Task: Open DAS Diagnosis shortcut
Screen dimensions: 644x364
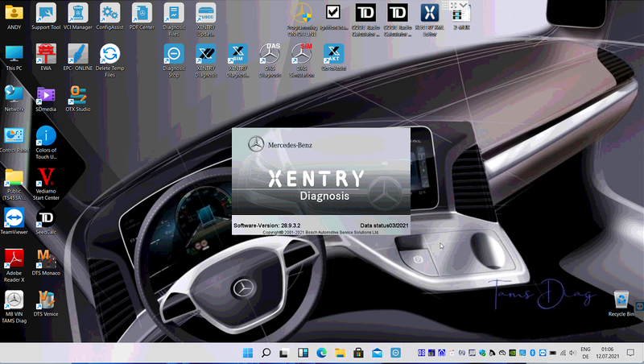Action: [x=270, y=60]
